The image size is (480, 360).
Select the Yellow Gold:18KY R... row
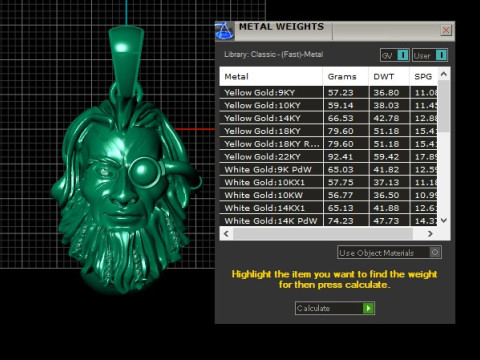coord(328,144)
